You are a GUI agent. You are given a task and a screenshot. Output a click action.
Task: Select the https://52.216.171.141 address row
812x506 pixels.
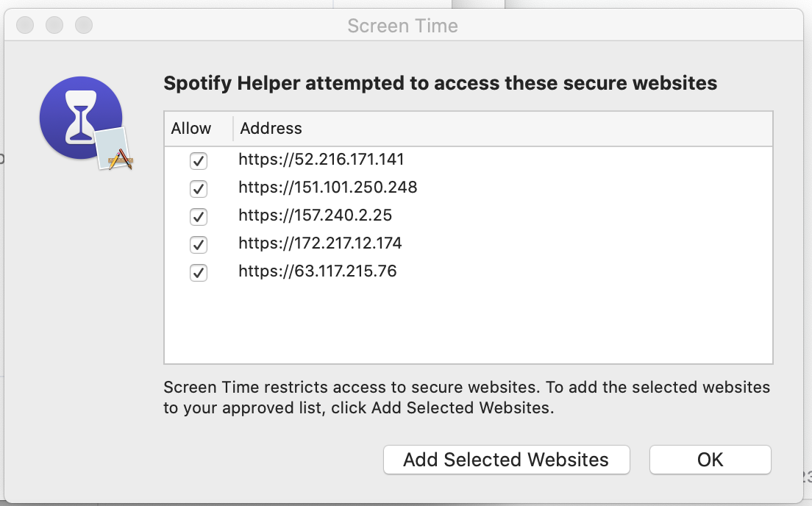(321, 160)
